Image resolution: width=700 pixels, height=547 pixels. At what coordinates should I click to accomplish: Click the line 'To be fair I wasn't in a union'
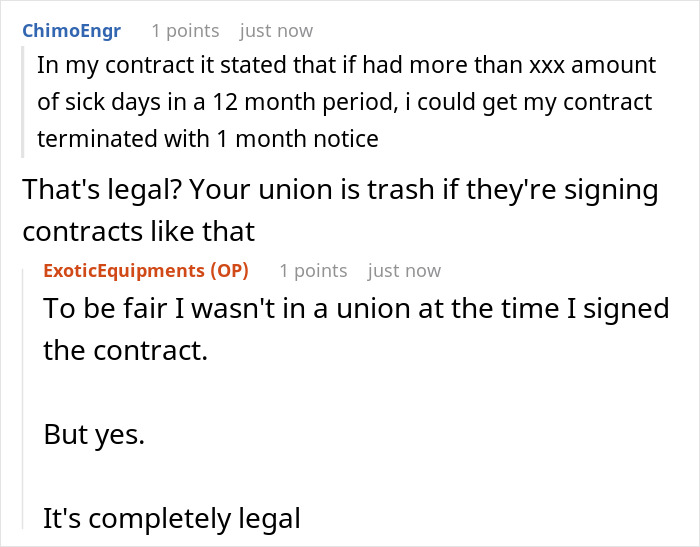[355, 308]
